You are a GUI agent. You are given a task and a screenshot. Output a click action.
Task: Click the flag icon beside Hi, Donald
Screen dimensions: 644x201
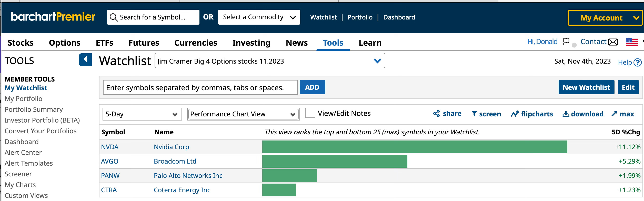click(x=566, y=42)
